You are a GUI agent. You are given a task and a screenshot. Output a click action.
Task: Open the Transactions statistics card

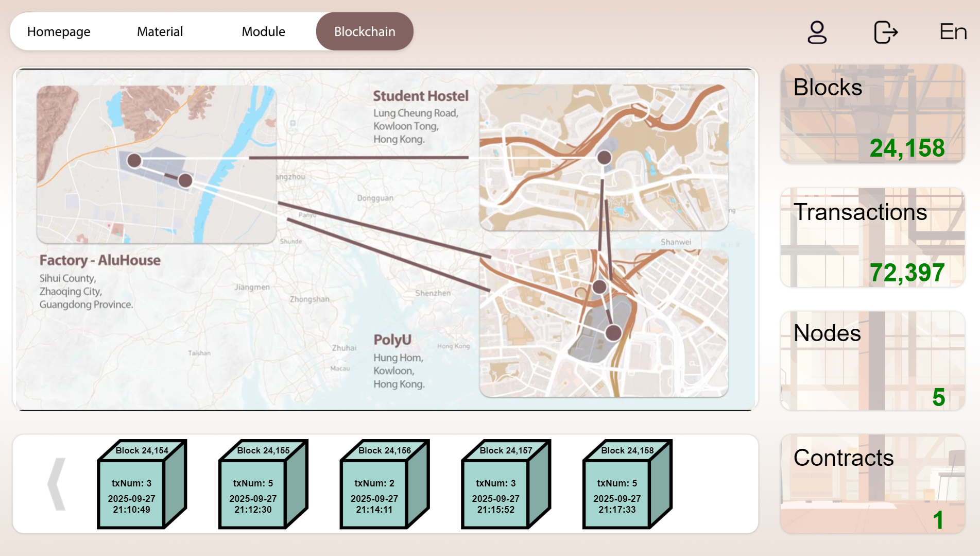point(872,238)
